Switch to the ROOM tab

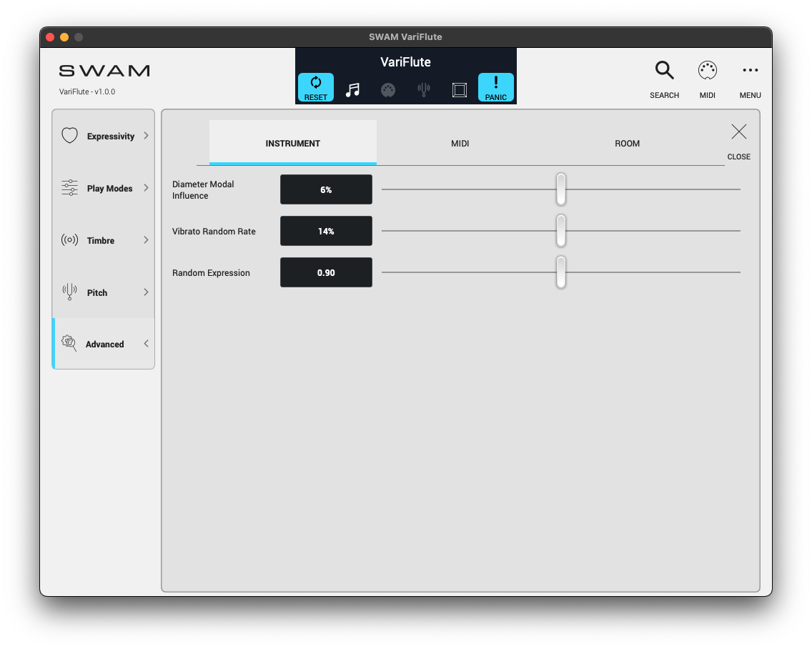click(627, 143)
